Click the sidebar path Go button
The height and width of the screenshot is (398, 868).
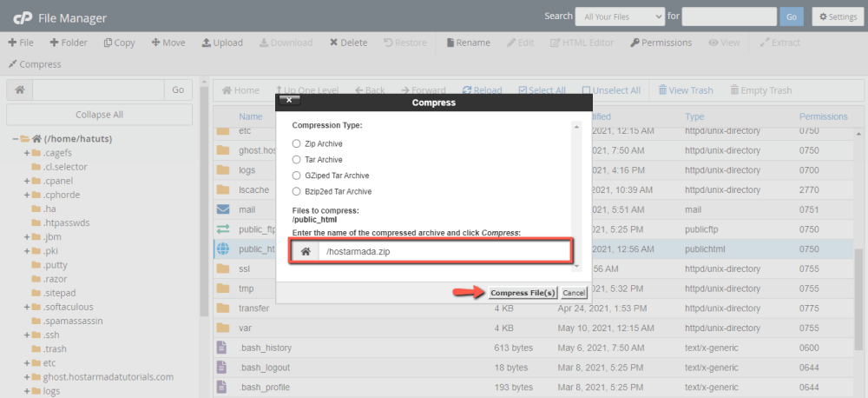pos(178,90)
